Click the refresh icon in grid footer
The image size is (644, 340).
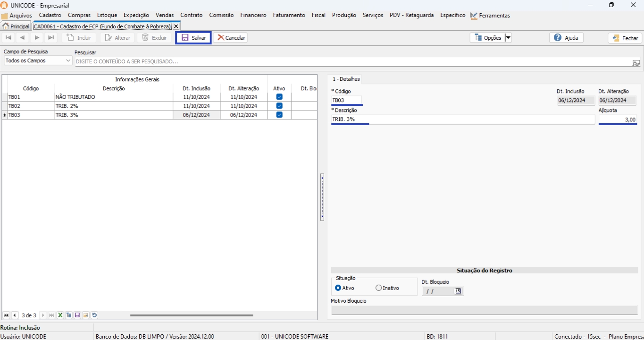pyautogui.click(x=94, y=315)
